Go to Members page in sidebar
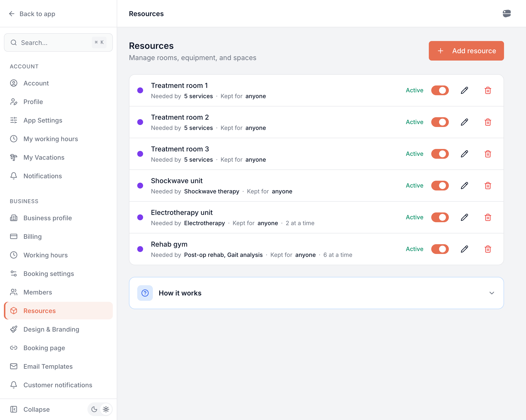The height and width of the screenshot is (420, 526). (x=58, y=292)
